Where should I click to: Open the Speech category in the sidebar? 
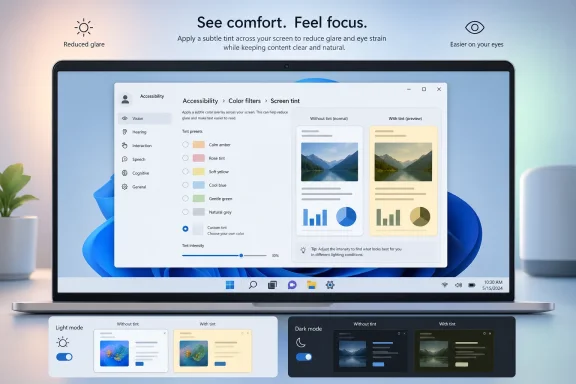(x=145, y=159)
